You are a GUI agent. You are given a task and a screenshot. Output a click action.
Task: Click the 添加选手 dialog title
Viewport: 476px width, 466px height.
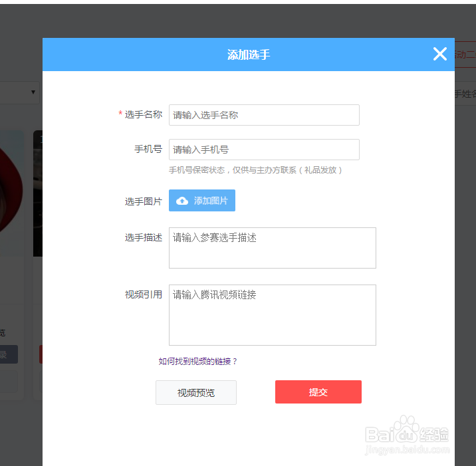[x=249, y=55]
